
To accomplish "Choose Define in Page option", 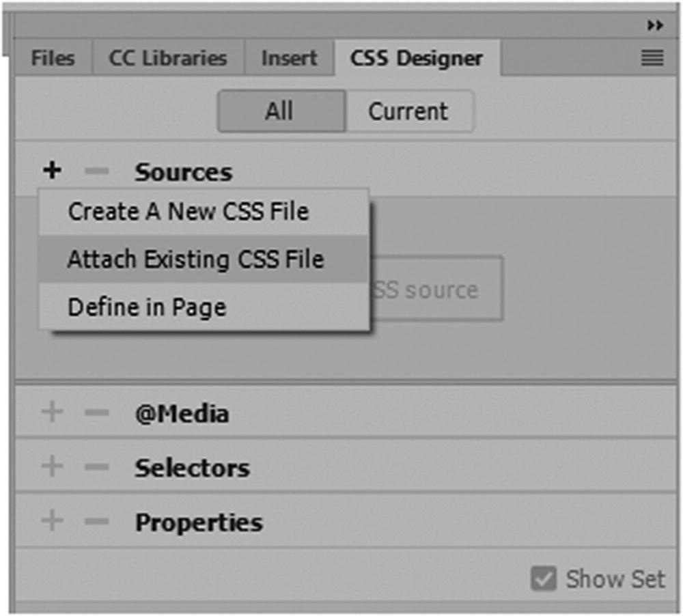I will point(147,307).
